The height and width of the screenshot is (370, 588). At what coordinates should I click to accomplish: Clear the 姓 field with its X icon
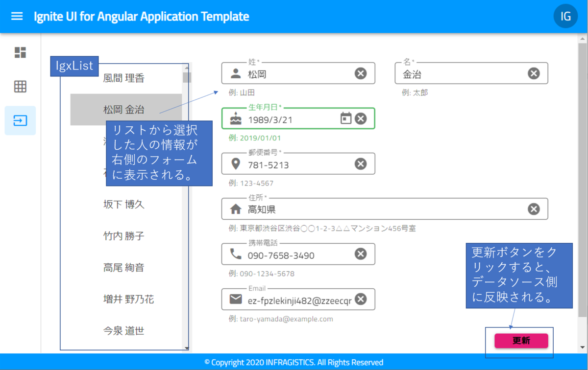click(x=361, y=73)
